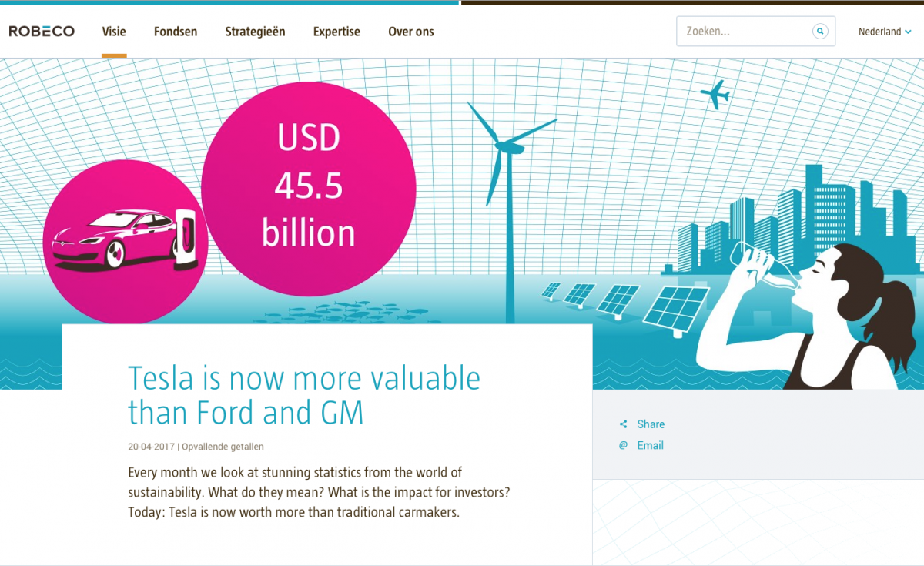The height and width of the screenshot is (566, 924).
Task: Click the Robeco logo
Action: 42,32
